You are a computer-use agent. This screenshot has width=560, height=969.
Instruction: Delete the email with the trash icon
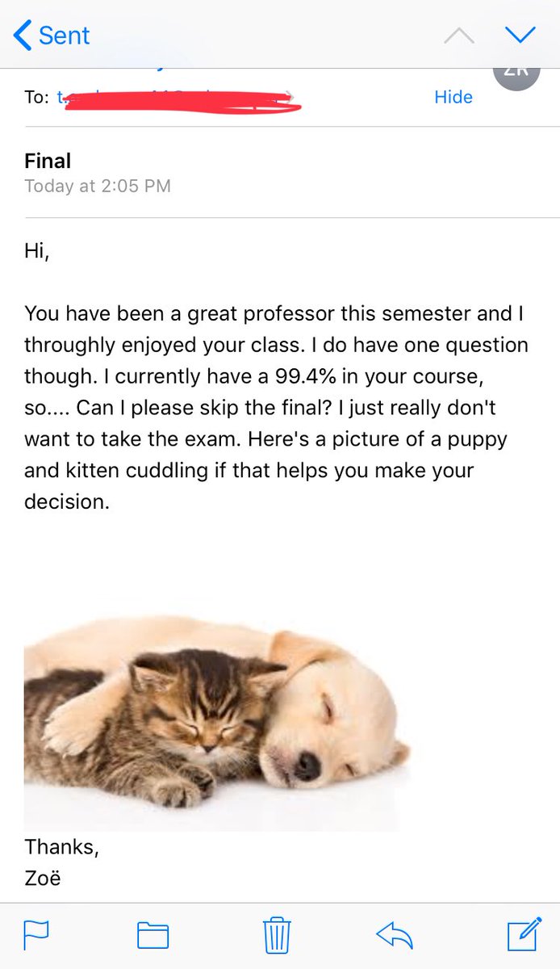276,935
